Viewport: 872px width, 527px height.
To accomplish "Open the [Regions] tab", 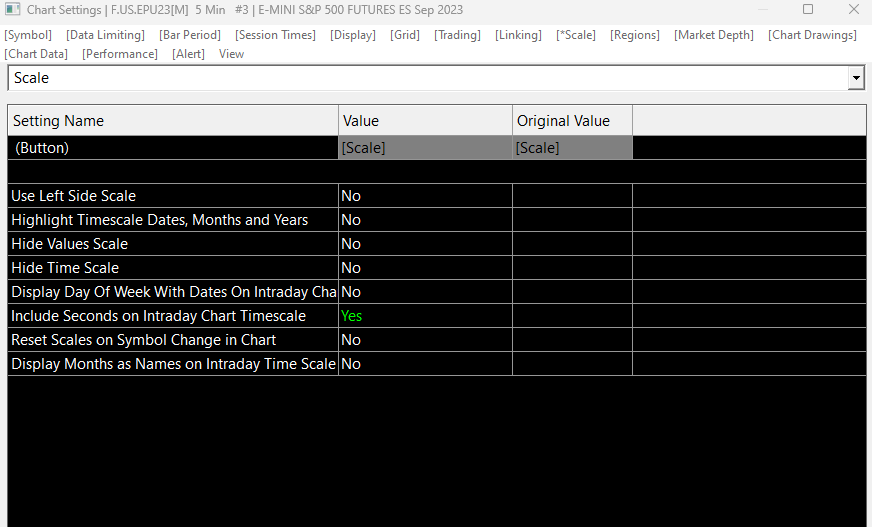I will pyautogui.click(x=635, y=35).
